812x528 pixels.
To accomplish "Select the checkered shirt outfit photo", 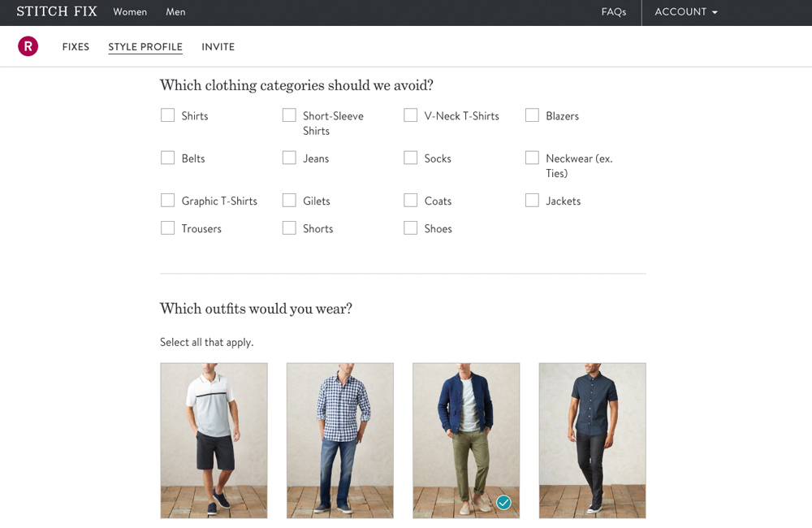I will [339, 440].
